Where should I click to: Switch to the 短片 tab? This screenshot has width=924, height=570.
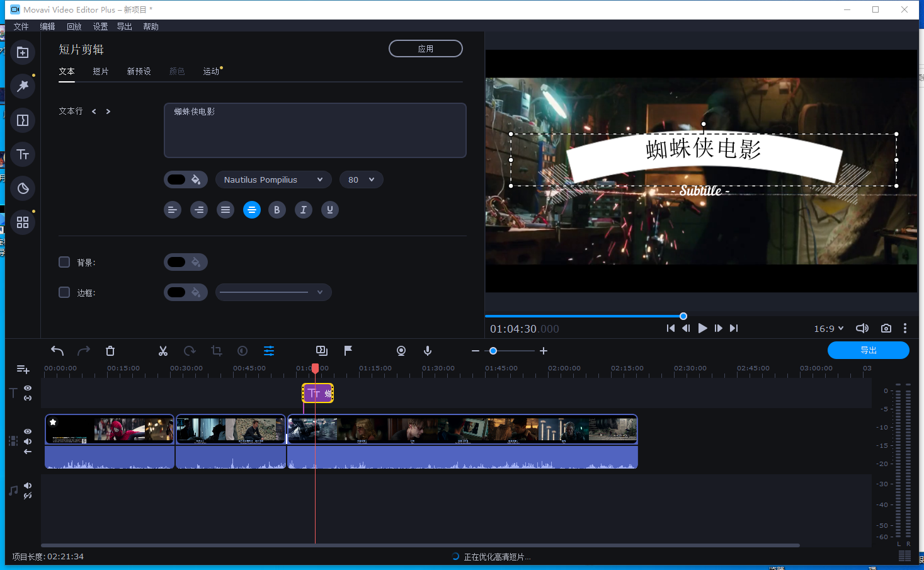coord(101,71)
